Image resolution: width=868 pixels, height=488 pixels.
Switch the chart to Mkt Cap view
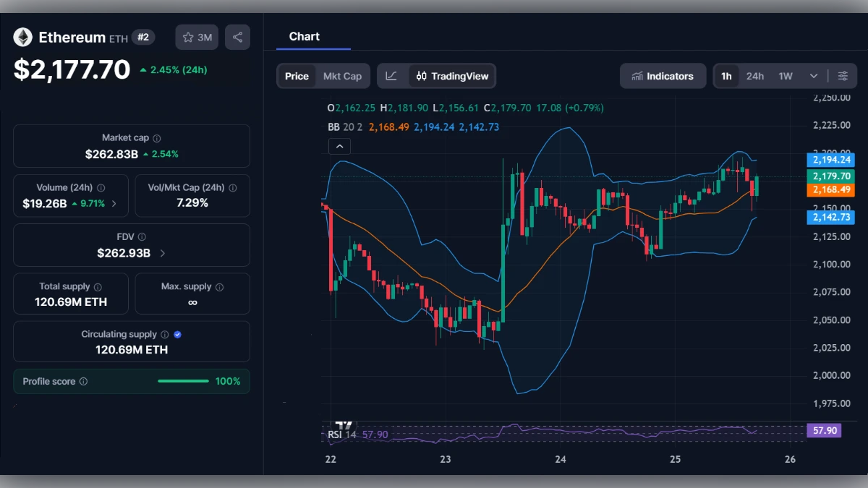(342, 75)
